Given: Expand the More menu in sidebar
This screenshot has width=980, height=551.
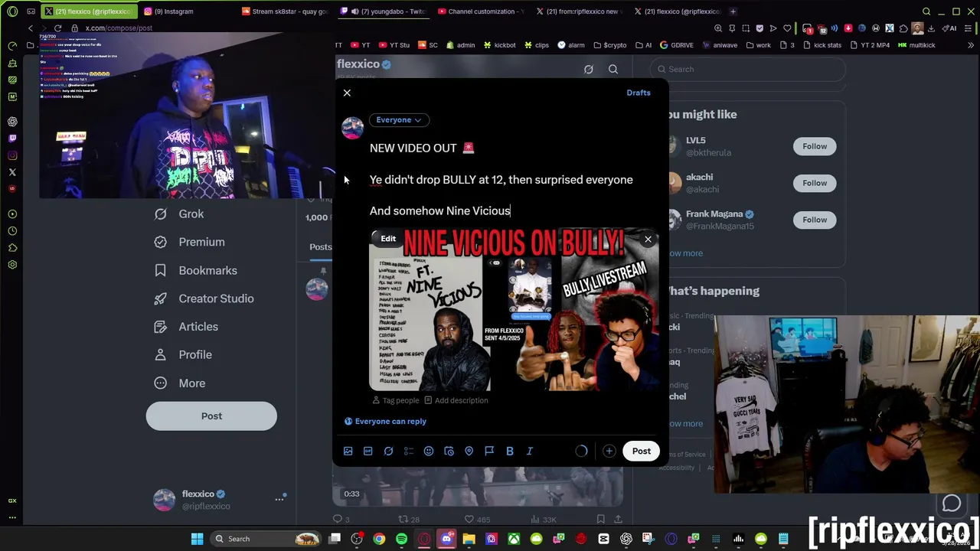Looking at the screenshot, I should pyautogui.click(x=180, y=383).
